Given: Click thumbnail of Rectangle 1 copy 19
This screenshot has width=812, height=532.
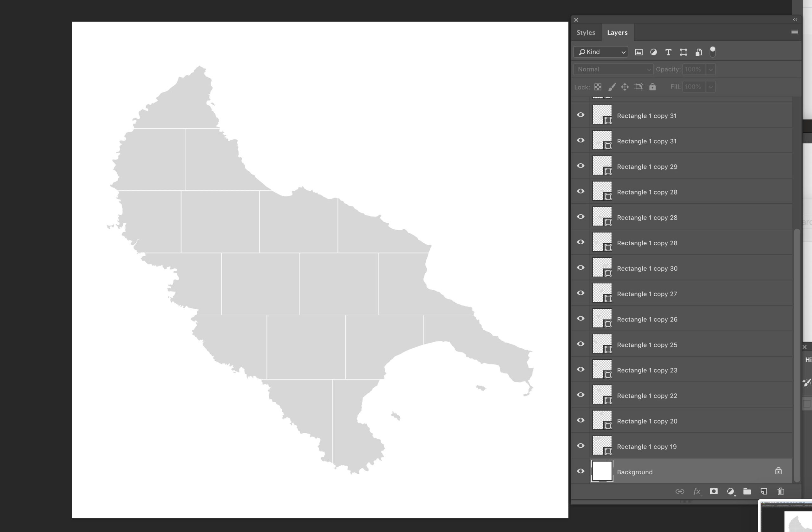Looking at the screenshot, I should pos(602,445).
